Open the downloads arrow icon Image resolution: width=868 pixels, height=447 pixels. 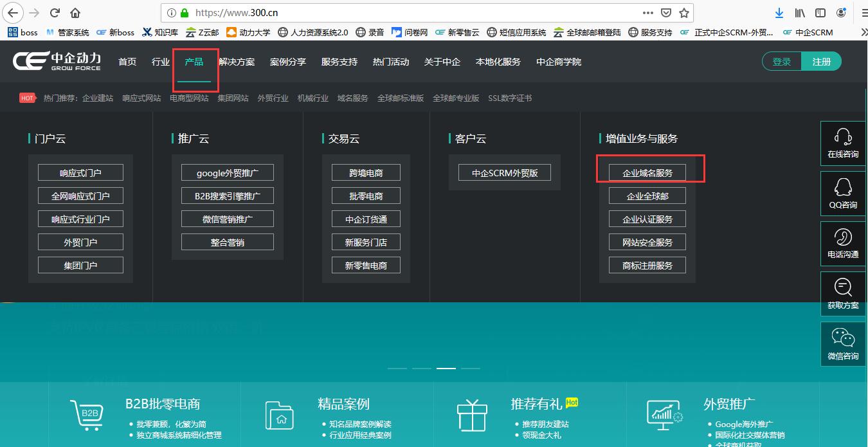tap(779, 13)
